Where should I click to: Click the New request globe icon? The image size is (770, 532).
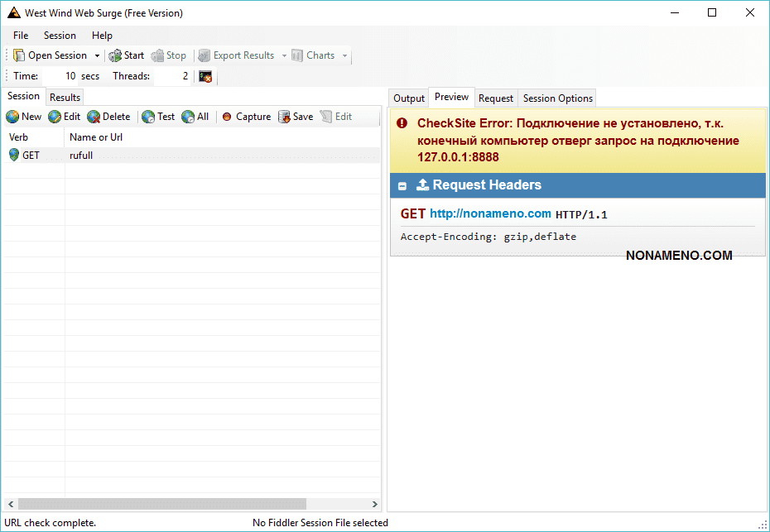click(13, 117)
